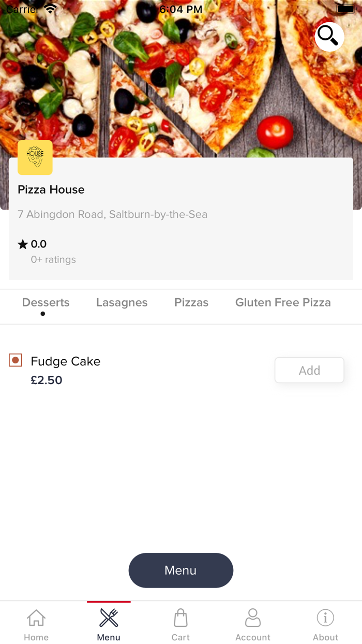Add Fudge Cake to the order
This screenshot has width=362, height=644.
(309, 370)
